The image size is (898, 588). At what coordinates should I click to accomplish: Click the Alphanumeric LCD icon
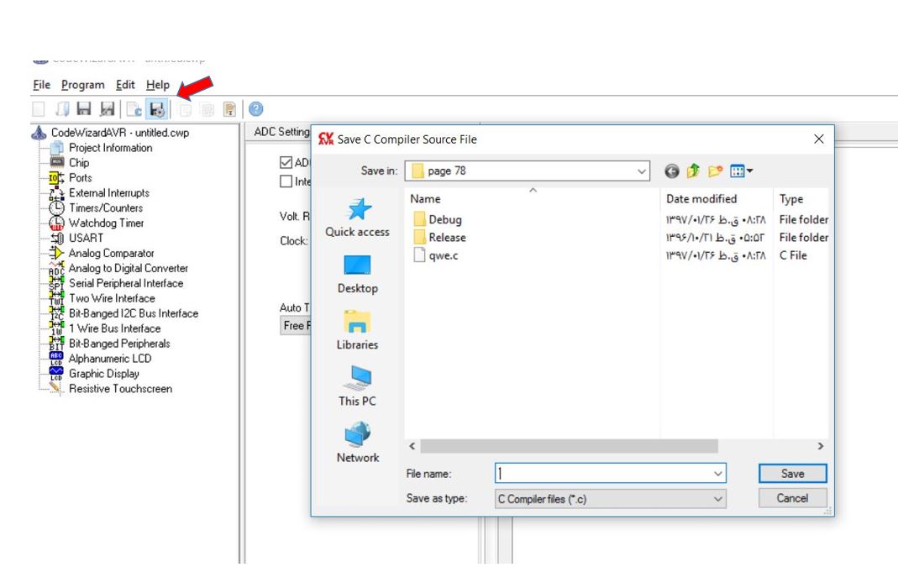pyautogui.click(x=56, y=359)
